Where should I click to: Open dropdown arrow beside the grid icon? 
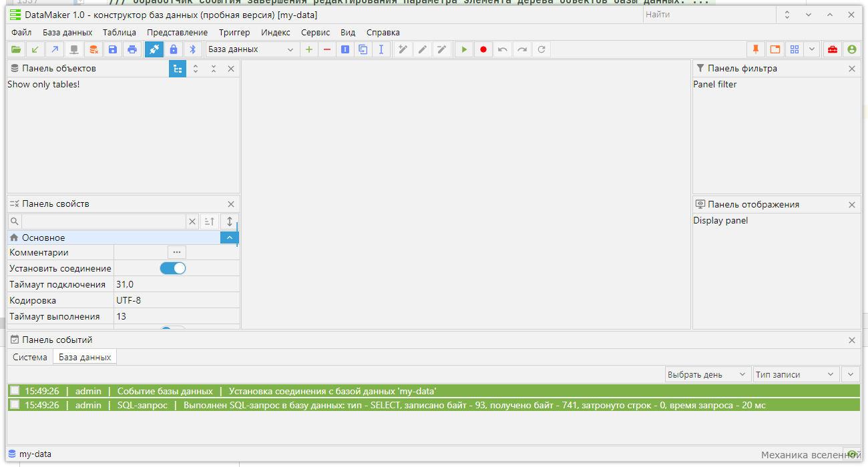coord(811,49)
